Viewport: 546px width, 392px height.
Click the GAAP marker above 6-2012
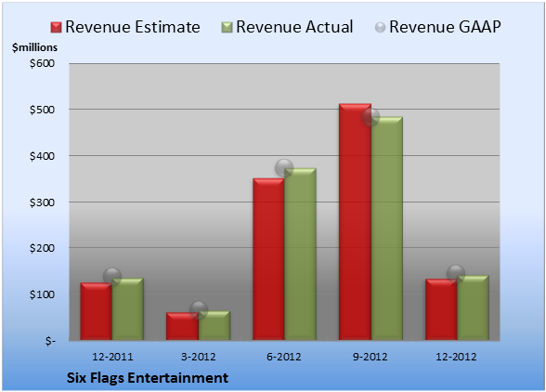(x=284, y=168)
